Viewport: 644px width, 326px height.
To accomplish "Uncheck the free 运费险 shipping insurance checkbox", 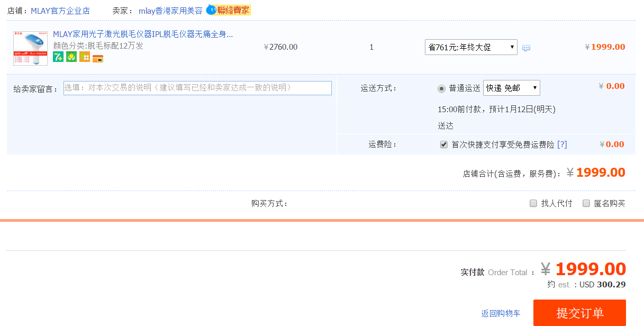I will click(x=444, y=144).
